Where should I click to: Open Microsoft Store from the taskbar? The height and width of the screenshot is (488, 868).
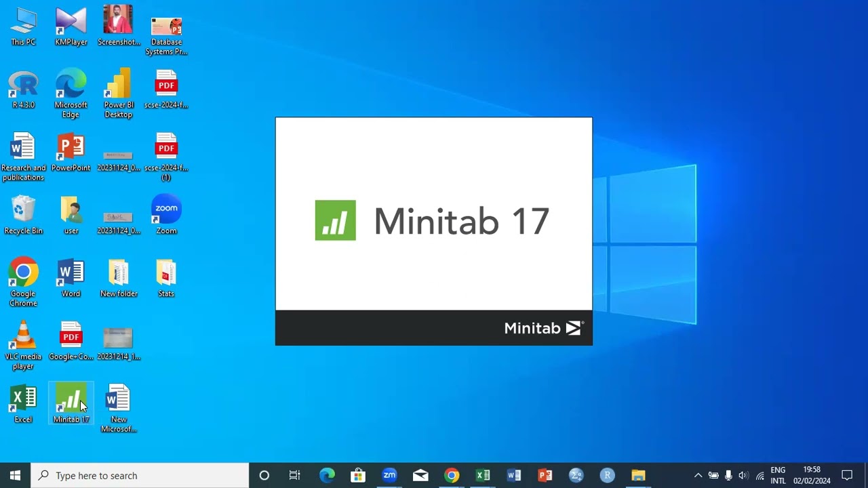[x=358, y=475]
